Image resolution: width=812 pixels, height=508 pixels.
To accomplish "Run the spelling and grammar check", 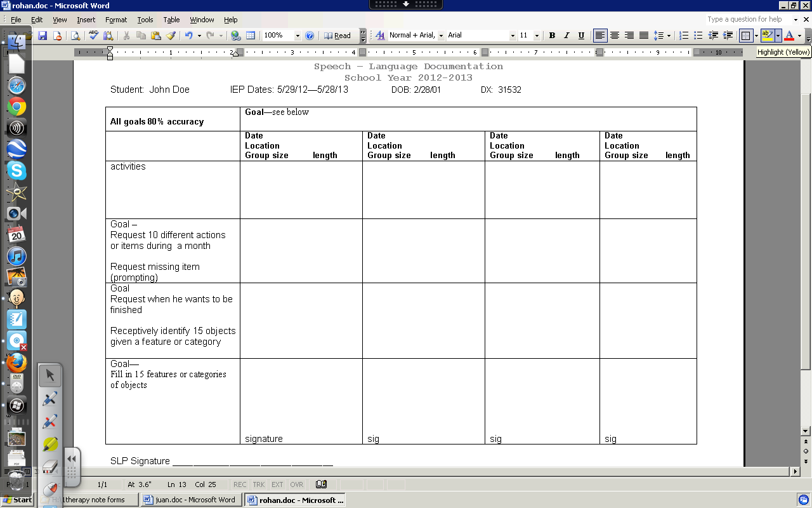I will pyautogui.click(x=93, y=36).
